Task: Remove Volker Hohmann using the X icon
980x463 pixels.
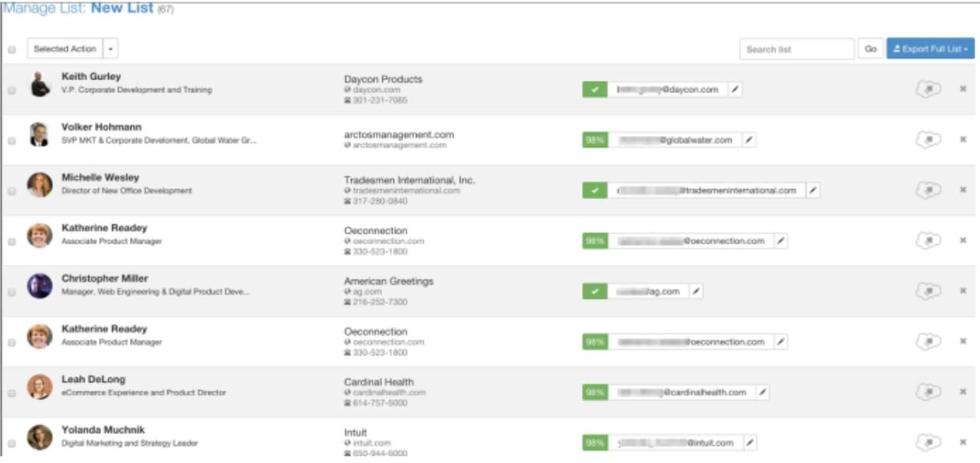Action: (963, 139)
